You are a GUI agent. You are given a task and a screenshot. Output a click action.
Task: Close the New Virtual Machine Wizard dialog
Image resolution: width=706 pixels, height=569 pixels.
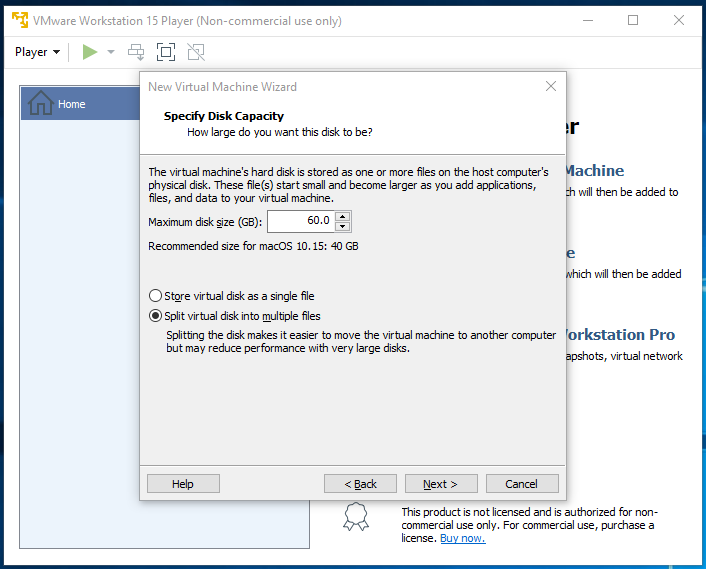pos(551,86)
